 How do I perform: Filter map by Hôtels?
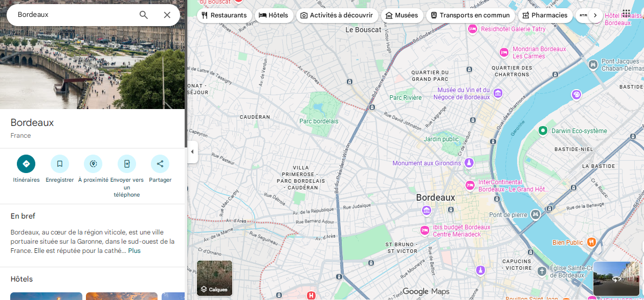tap(274, 15)
